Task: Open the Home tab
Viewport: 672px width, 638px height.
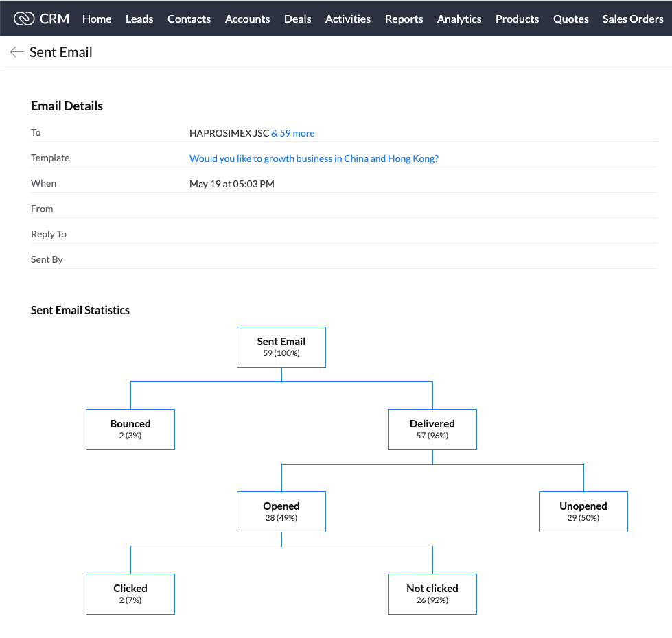Action: (97, 19)
